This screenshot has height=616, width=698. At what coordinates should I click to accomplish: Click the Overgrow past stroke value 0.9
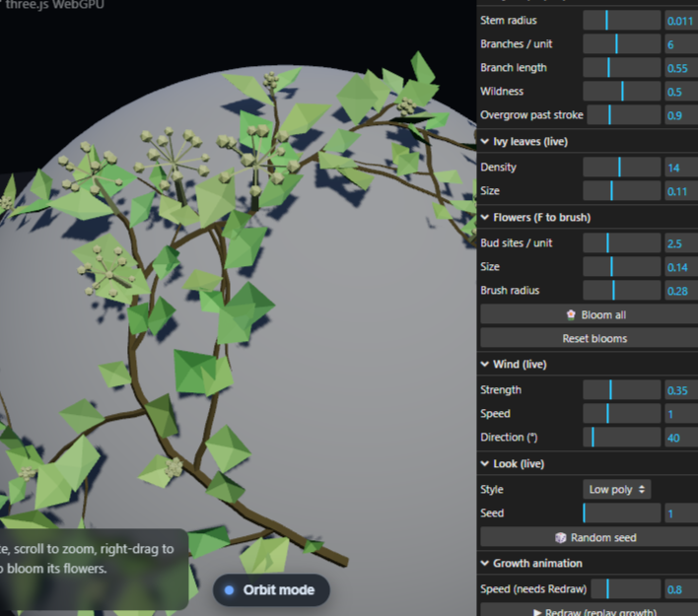[x=681, y=115]
